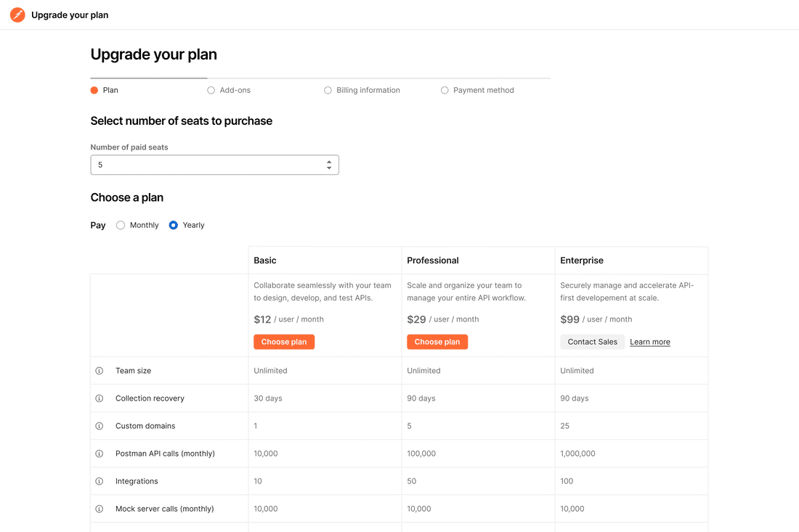Decrease the number of paid seats

pos(329,168)
